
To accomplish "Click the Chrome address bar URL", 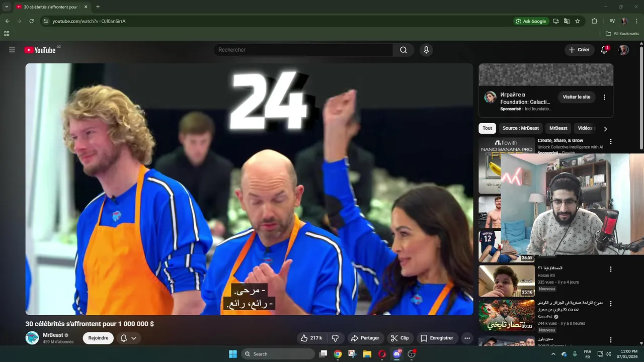I will 89,21.
